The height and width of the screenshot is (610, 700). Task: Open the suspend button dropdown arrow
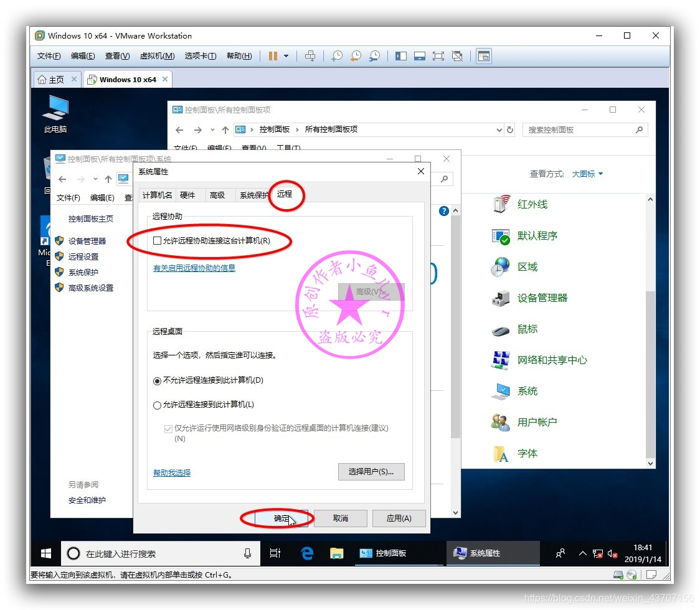pyautogui.click(x=285, y=56)
